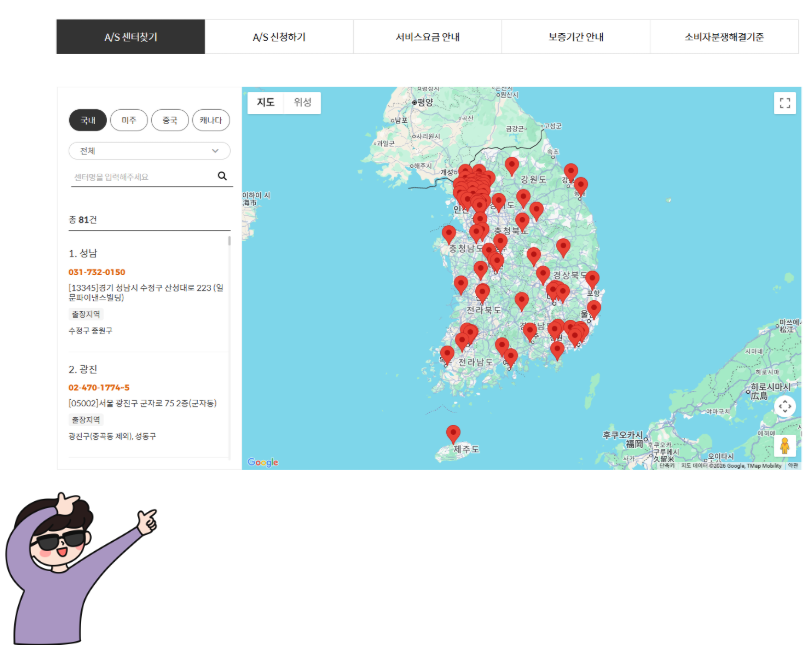Toggle fullscreen map view
This screenshot has height=645, width=809.
(785, 103)
